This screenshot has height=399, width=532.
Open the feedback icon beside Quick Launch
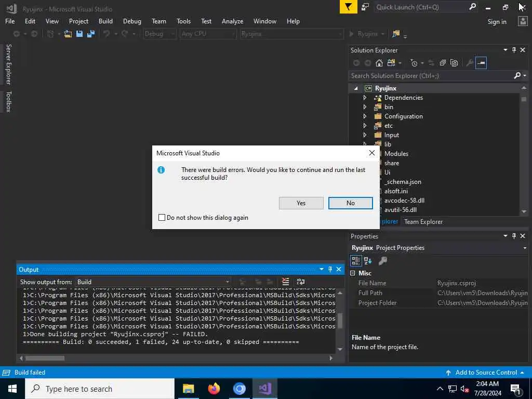point(365,7)
